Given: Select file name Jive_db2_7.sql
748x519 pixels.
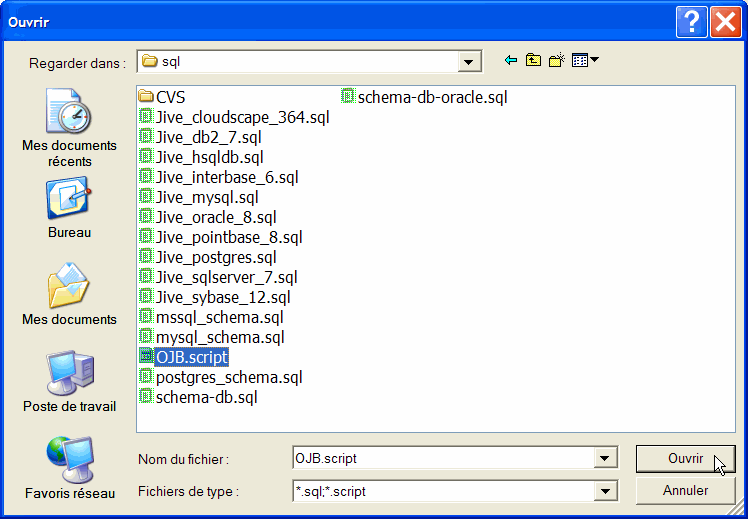Looking at the screenshot, I should click(209, 137).
